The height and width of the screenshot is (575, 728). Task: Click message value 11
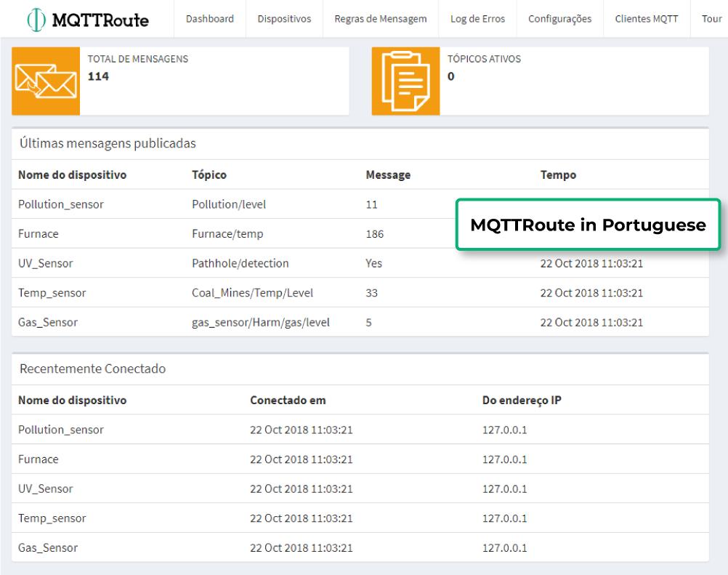point(371,204)
